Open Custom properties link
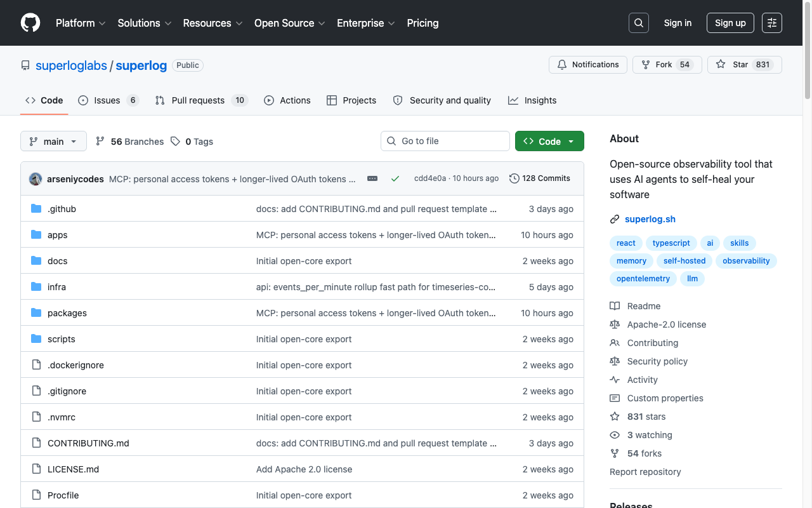Viewport: 812px width, 508px height. [657, 398]
